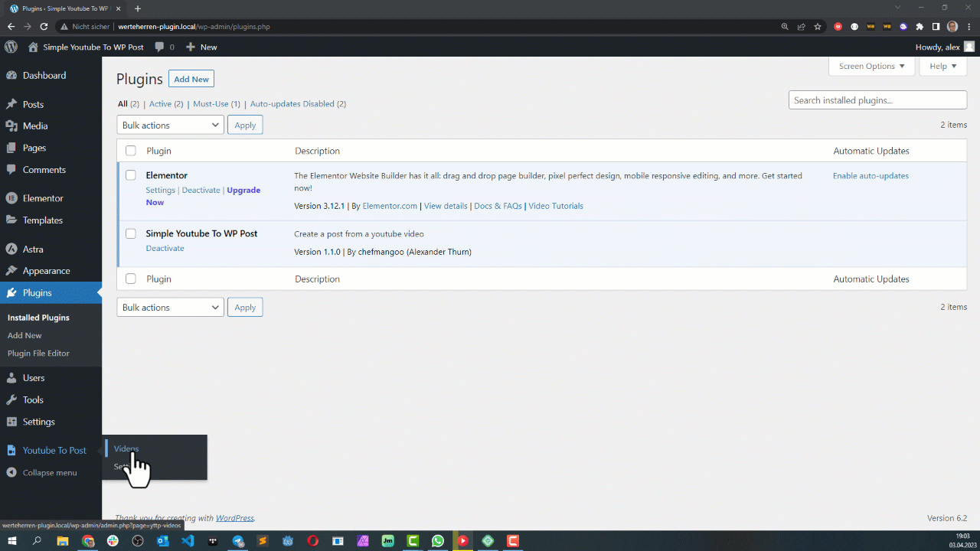Expand Screen Options panel
980x551 pixels.
click(872, 66)
